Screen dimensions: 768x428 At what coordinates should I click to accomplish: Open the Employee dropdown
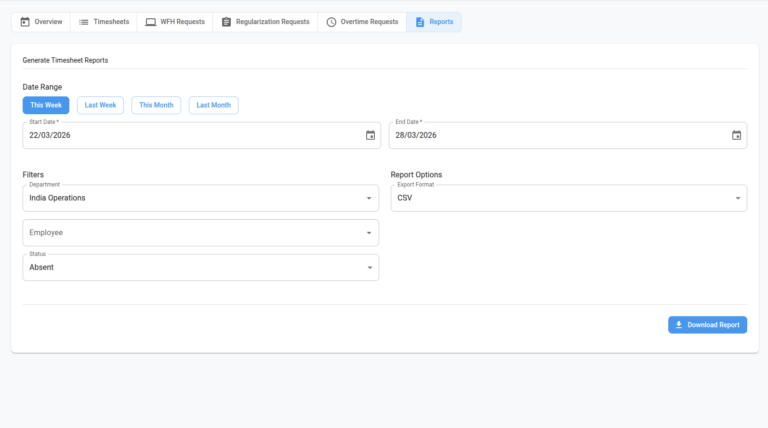[x=200, y=233]
